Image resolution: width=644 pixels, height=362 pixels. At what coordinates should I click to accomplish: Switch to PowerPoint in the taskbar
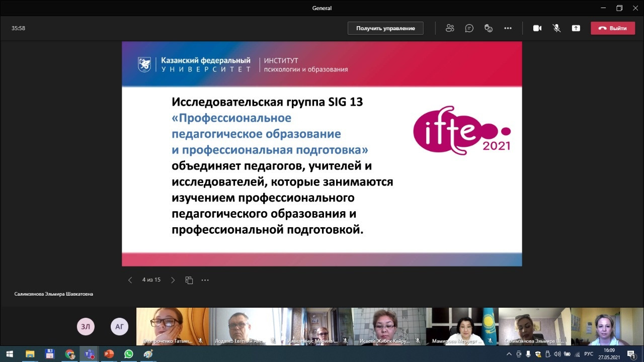[x=109, y=354]
